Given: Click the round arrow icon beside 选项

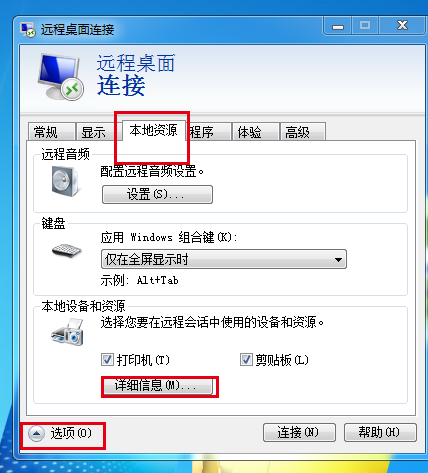Looking at the screenshot, I should point(36,434).
